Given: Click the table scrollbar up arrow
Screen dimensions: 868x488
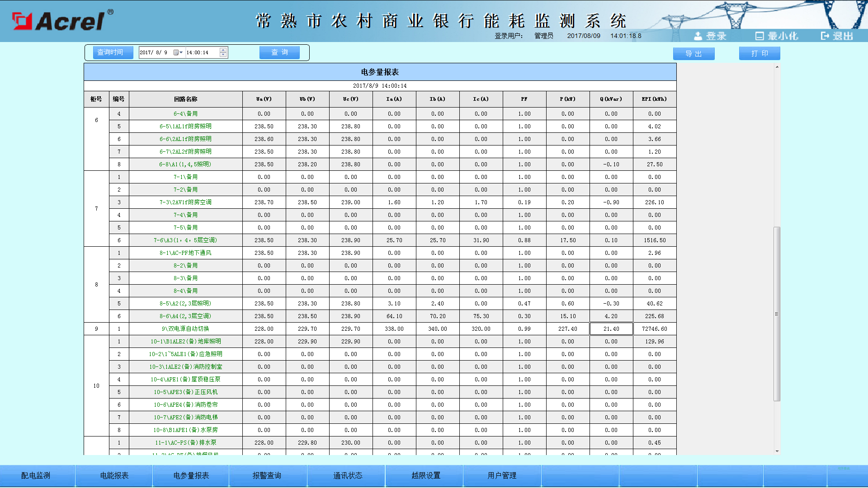Looking at the screenshot, I should 777,67.
